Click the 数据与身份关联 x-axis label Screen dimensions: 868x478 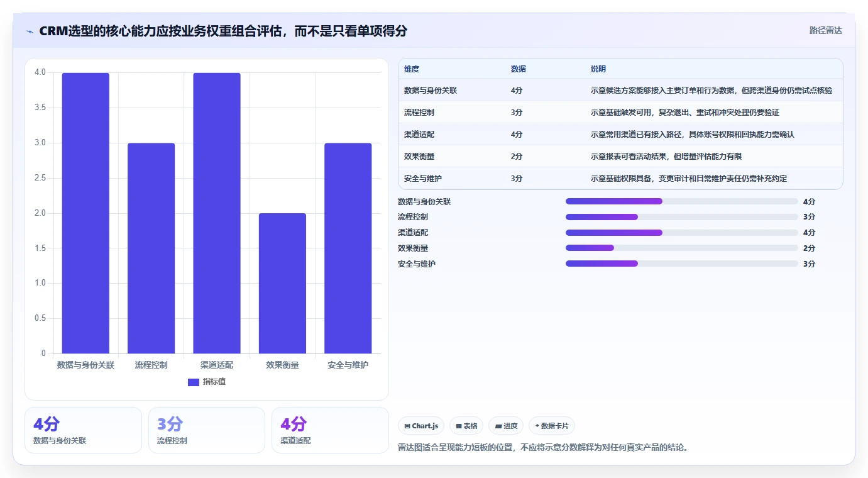(x=85, y=365)
